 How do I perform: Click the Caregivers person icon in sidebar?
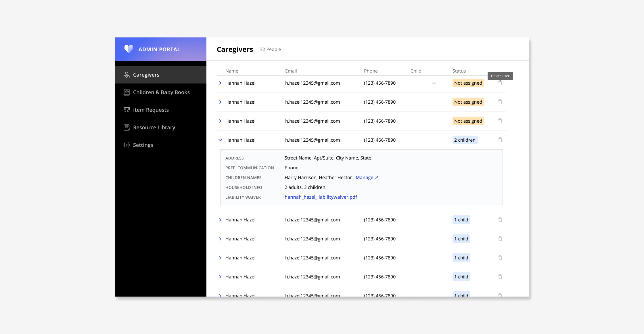tap(126, 75)
